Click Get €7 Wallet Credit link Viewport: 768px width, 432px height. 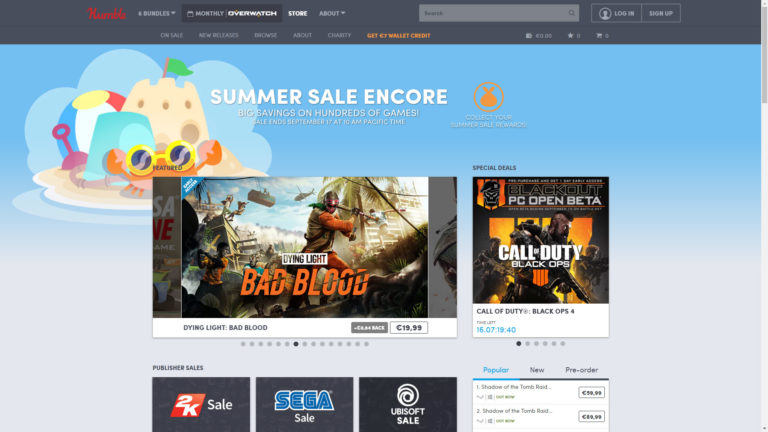(399, 35)
